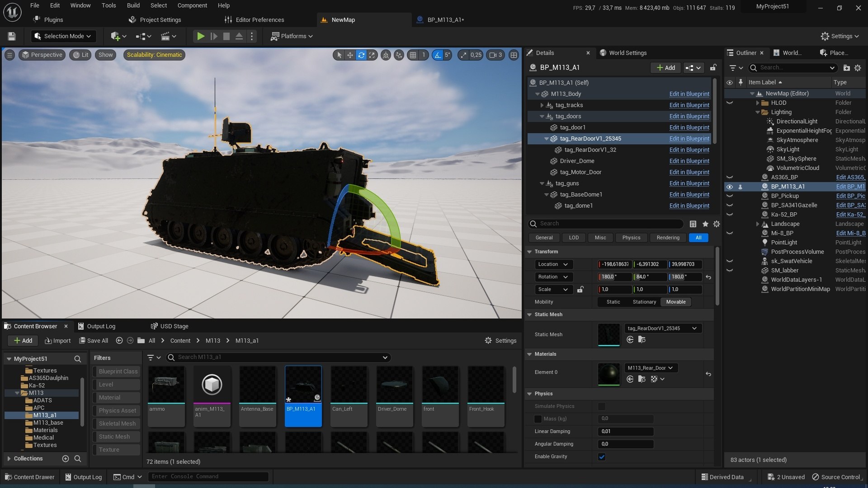Screen dimensions: 868x488
Task: Click the Save current level floppy icon
Action: coord(12,36)
